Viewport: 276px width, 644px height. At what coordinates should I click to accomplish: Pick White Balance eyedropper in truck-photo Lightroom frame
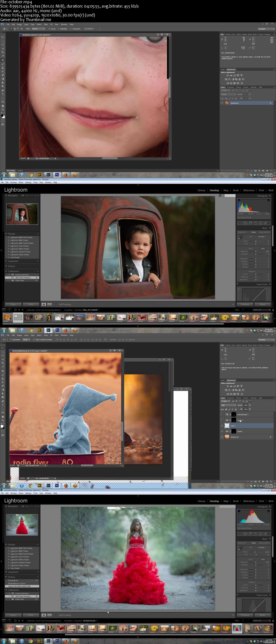pos(240,237)
